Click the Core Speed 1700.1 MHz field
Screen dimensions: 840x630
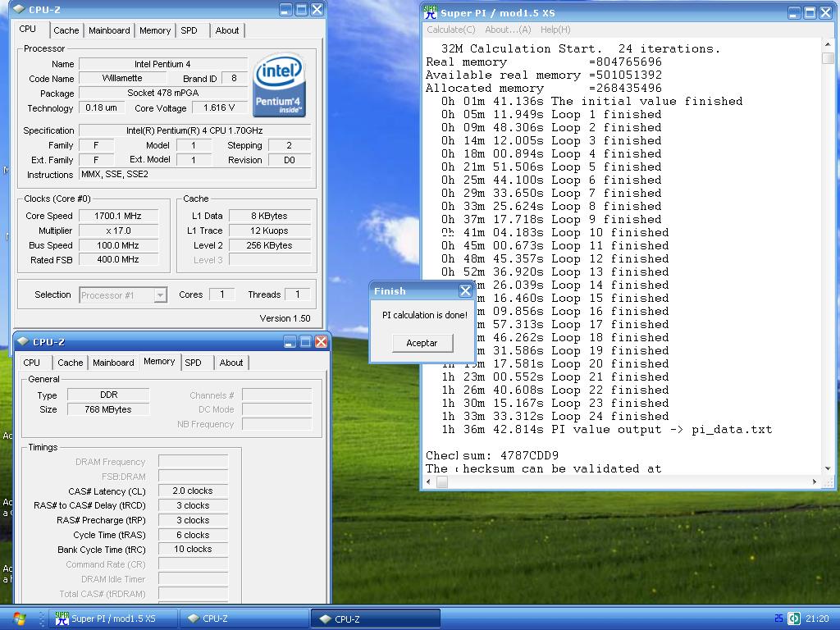(x=118, y=216)
